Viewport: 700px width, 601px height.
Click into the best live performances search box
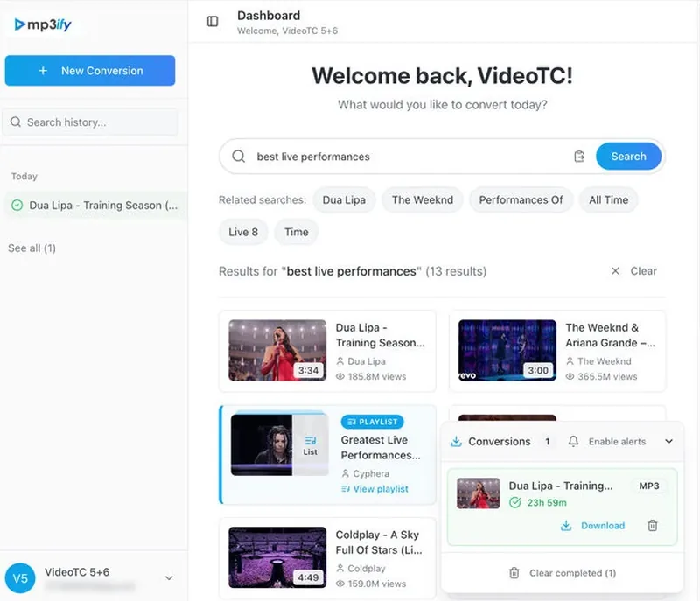pyautogui.click(x=410, y=157)
